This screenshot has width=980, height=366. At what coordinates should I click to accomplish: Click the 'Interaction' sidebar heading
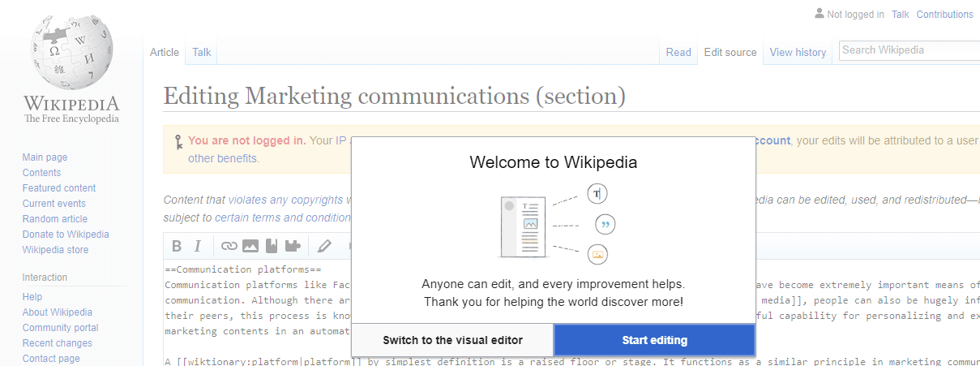pos(45,278)
